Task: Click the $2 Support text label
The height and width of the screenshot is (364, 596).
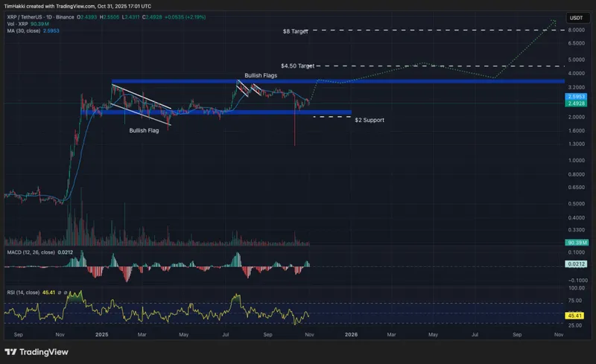Action: 369,120
